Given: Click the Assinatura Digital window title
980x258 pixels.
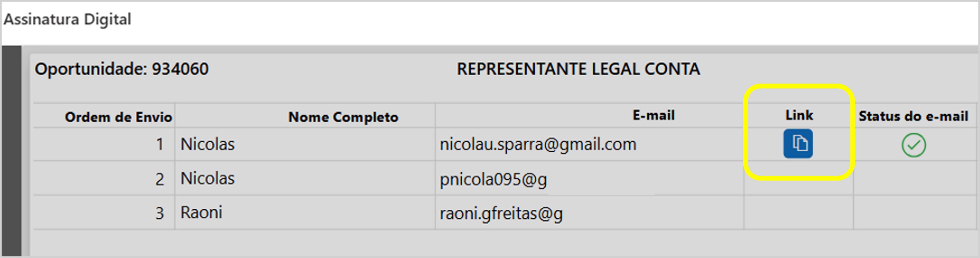Looking at the screenshot, I should [x=67, y=19].
